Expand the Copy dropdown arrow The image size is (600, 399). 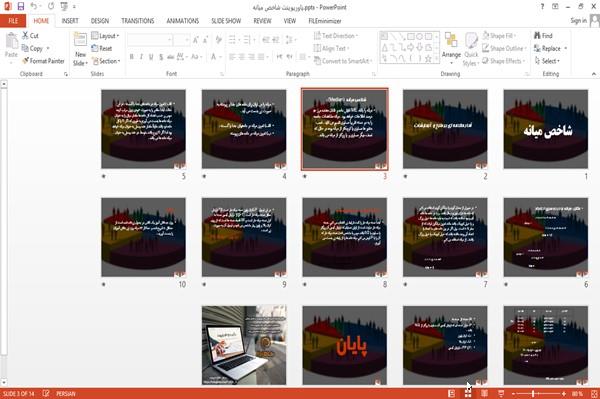click(x=48, y=48)
